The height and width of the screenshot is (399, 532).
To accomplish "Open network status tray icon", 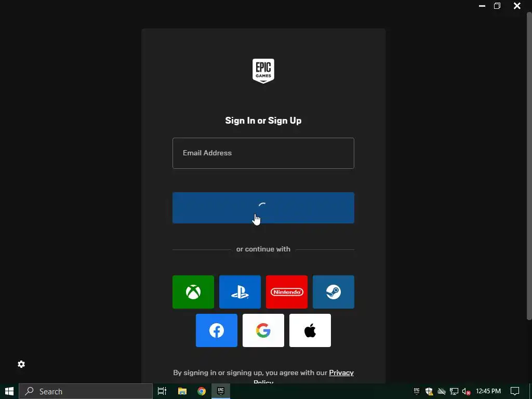I will click(x=454, y=391).
